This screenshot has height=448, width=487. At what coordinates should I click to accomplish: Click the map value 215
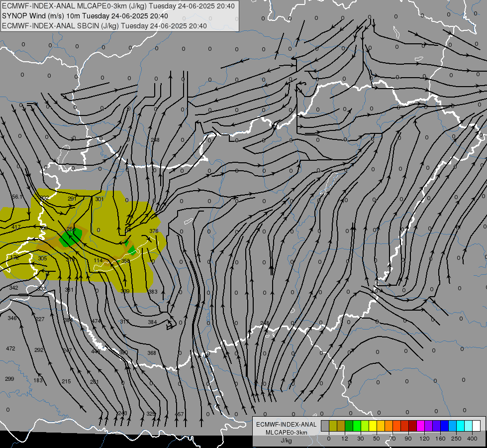click(x=66, y=381)
